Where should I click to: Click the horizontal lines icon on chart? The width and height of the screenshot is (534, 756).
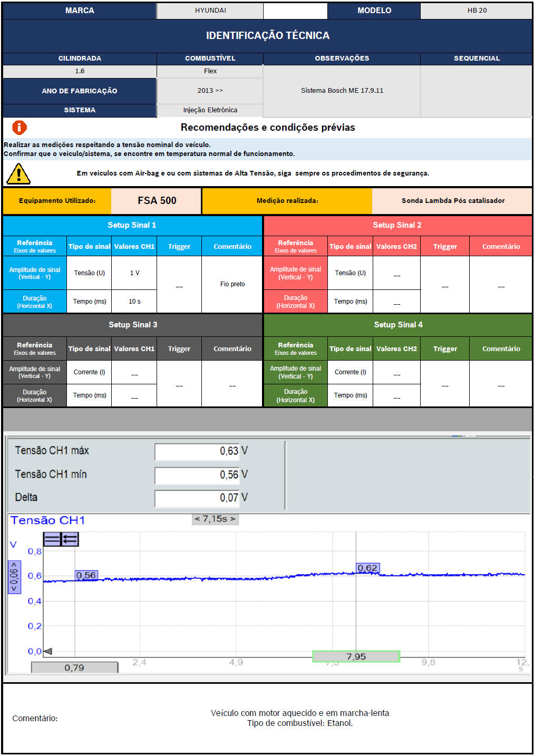pos(52,539)
